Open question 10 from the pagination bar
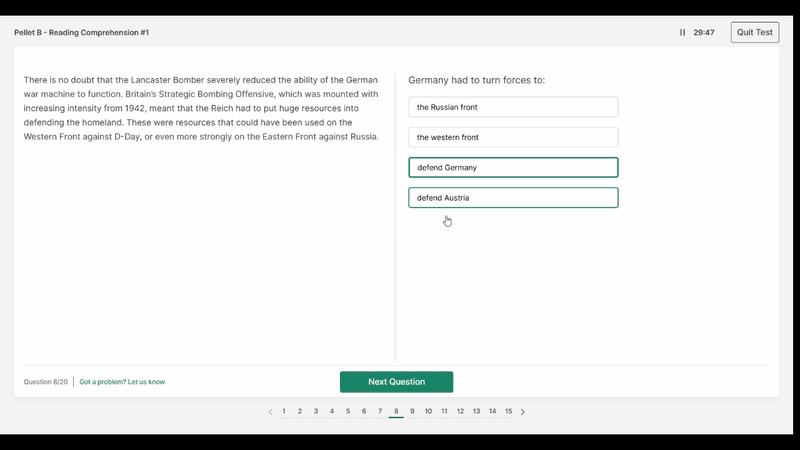Image resolution: width=800 pixels, height=450 pixels. [x=428, y=411]
